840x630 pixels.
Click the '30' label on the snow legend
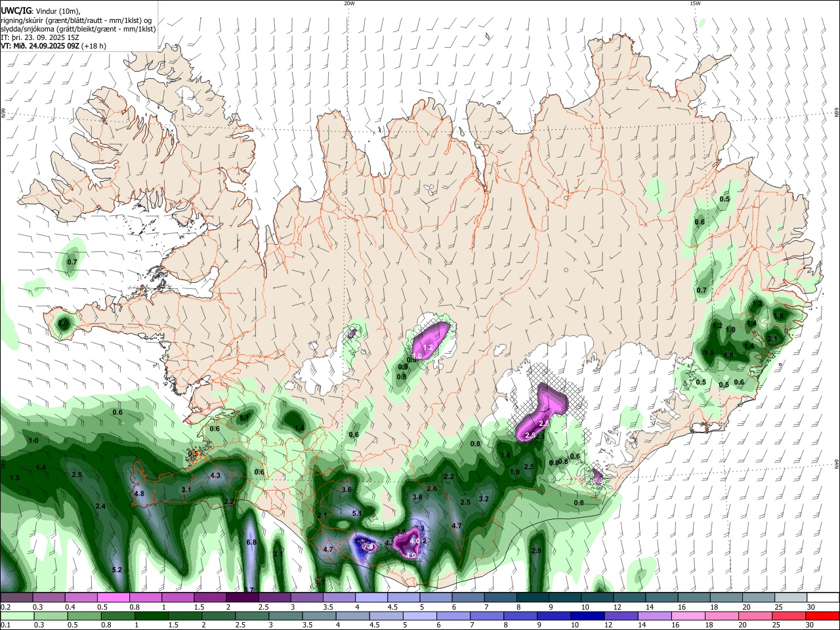(x=810, y=607)
